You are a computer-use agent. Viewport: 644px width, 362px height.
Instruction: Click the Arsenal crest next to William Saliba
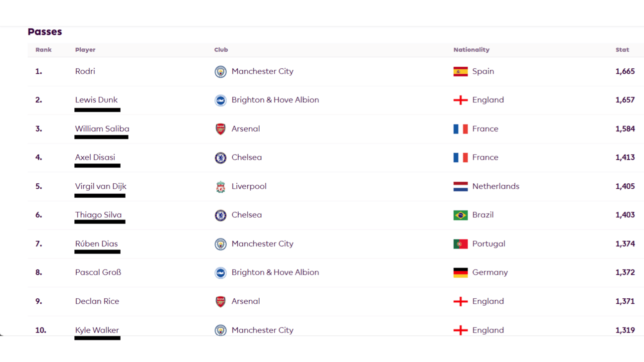(x=220, y=129)
